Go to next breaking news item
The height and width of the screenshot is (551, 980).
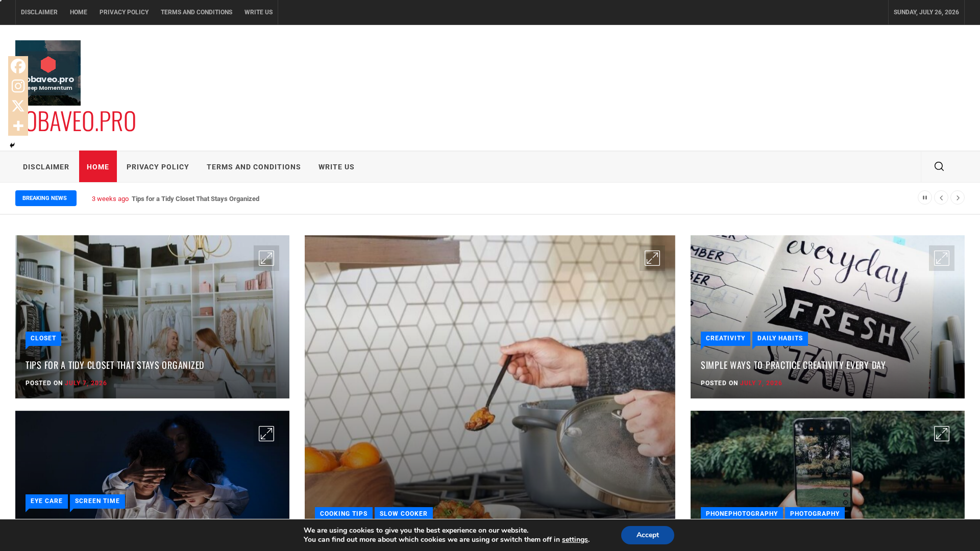coord(957,197)
